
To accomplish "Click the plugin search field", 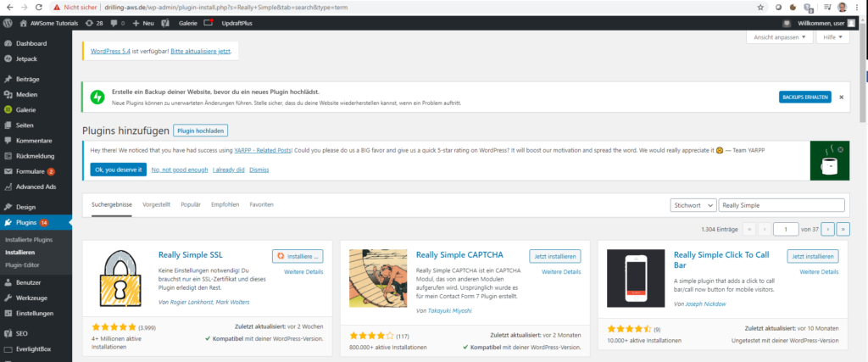I will click(782, 205).
